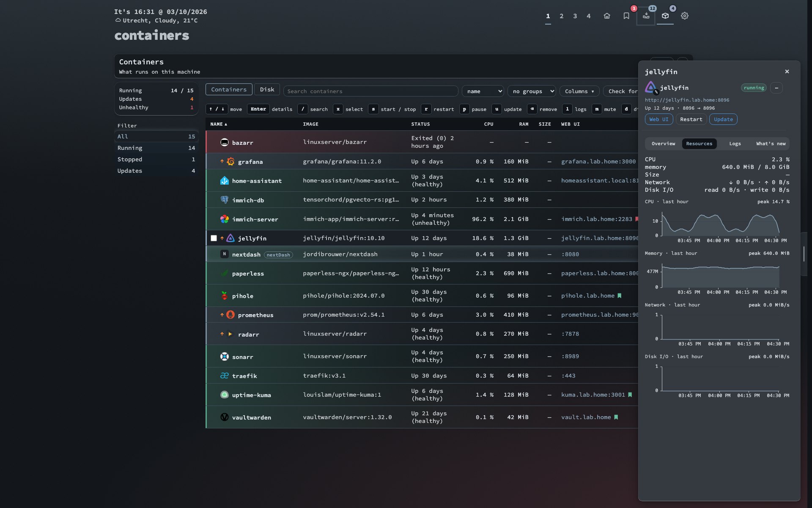Screen dimensions: 812x508
Task: Open the Logs tab in jellyfin panel
Action: point(735,144)
